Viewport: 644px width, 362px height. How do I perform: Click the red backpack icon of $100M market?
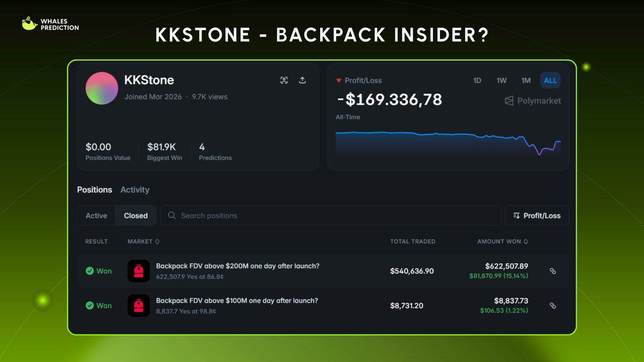(x=139, y=306)
